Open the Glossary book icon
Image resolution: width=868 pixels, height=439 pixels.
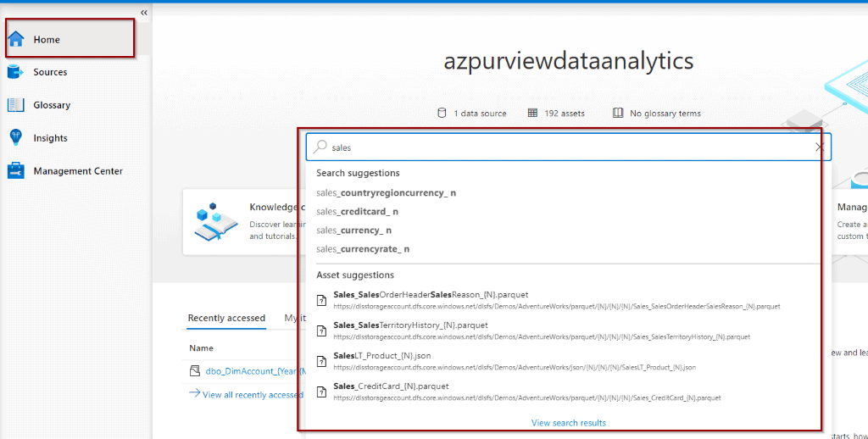15,104
